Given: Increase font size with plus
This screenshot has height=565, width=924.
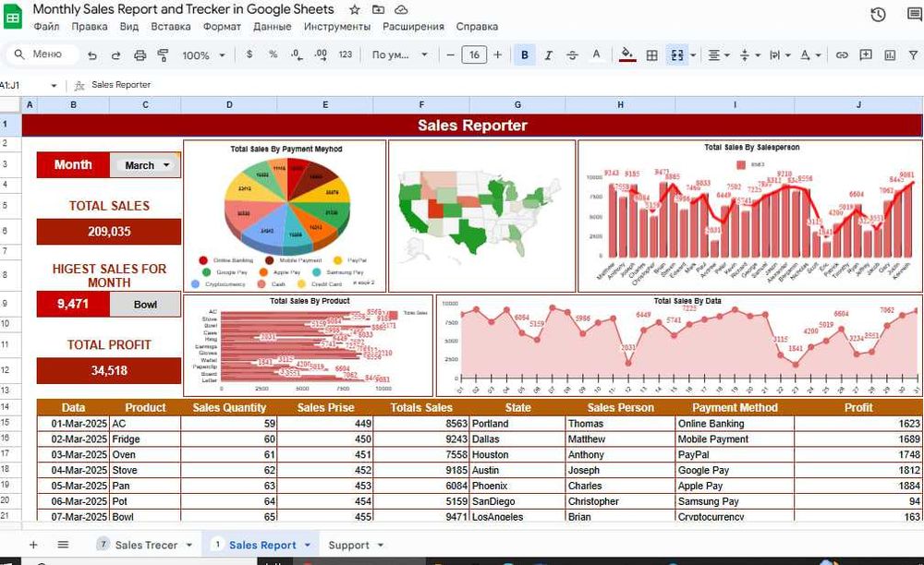Looking at the screenshot, I should tap(497, 54).
